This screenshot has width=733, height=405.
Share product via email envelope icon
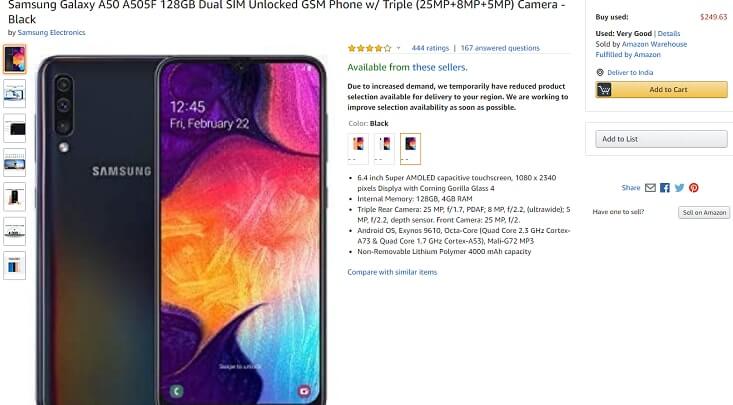pyautogui.click(x=650, y=188)
